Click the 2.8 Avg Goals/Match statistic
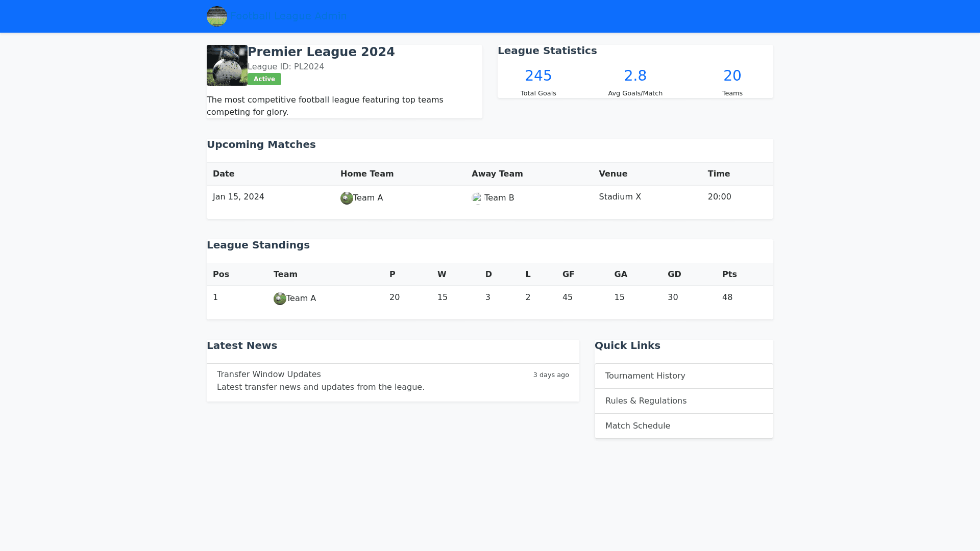 pyautogui.click(x=635, y=76)
